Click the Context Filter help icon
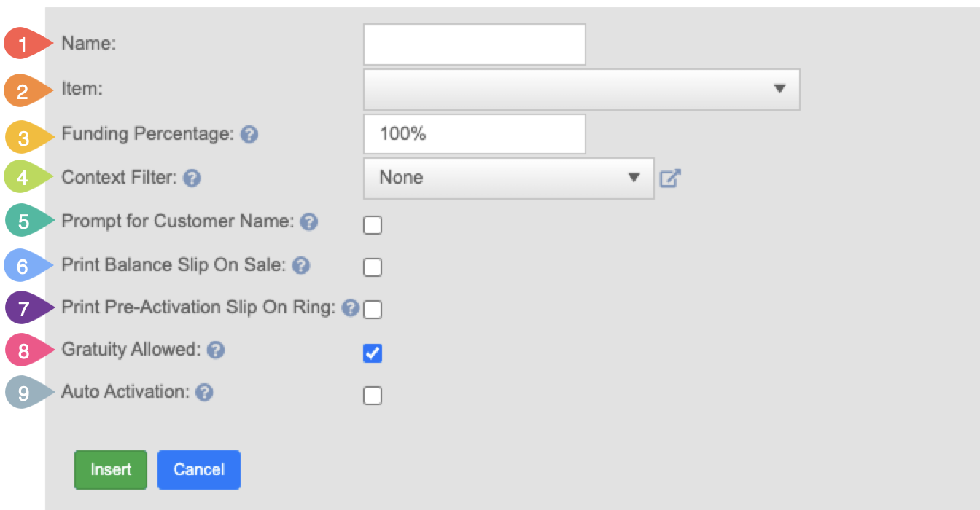980x510 pixels. click(192, 178)
